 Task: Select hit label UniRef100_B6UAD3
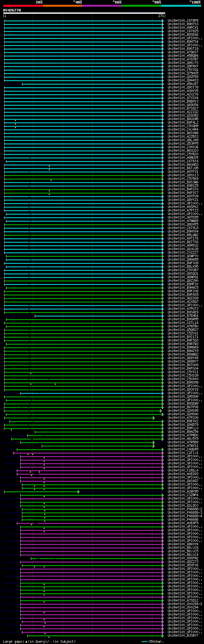(x=183, y=165)
